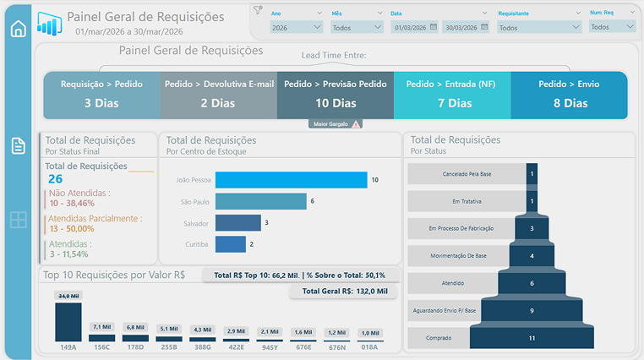The width and height of the screenshot is (644, 360).
Task: Open the Ano dropdown with 2026
Action: 296,28
